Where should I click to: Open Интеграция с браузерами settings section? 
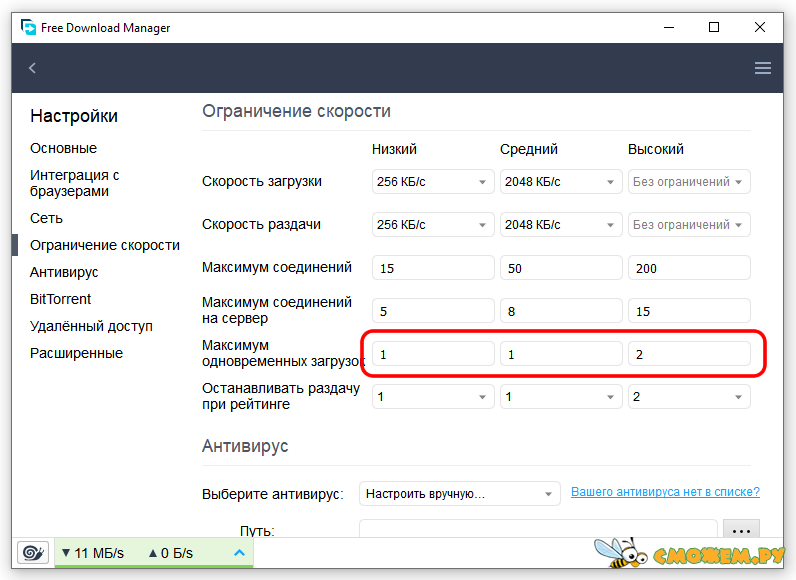pos(75,183)
